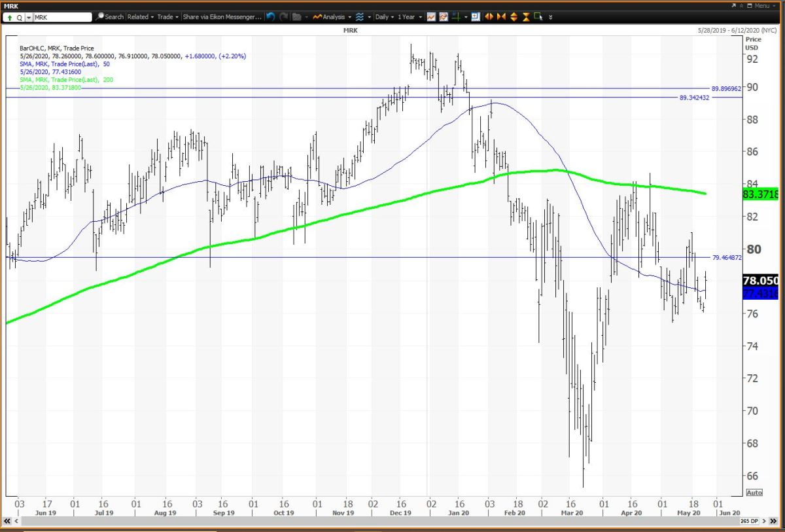Click the window layout icon beside Menu
The image size is (785, 532).
click(749, 6)
